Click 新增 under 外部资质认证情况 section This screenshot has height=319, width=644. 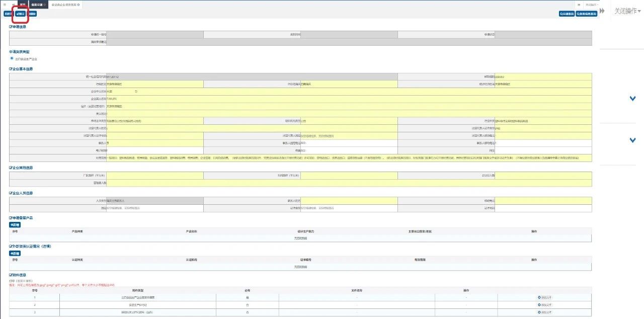click(15, 253)
